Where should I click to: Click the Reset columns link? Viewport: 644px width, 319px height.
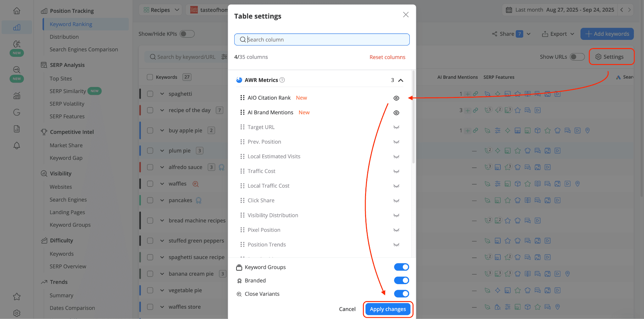[x=387, y=57]
